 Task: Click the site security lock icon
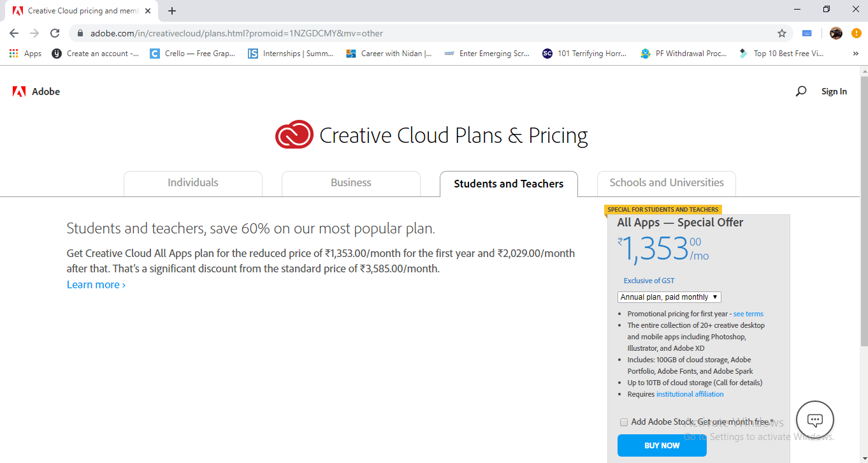pos(80,33)
